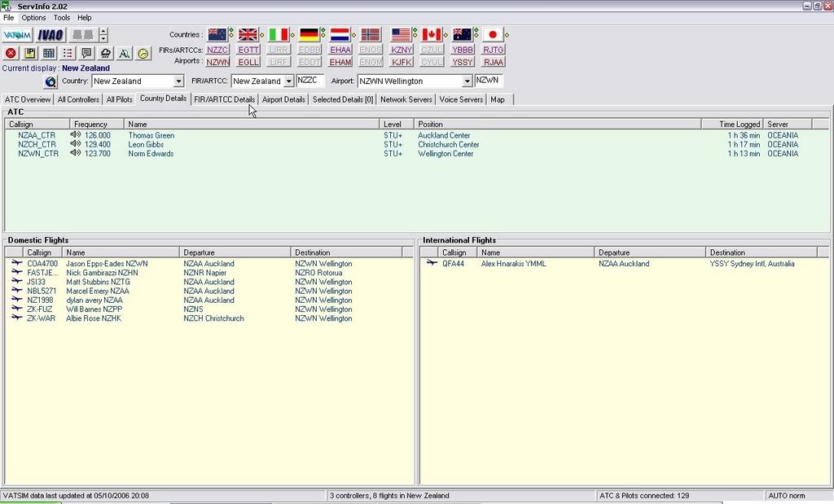Viewport: 834px width, 504px height.
Task: Switch to the ATC Overview tab
Action: pyautogui.click(x=28, y=99)
